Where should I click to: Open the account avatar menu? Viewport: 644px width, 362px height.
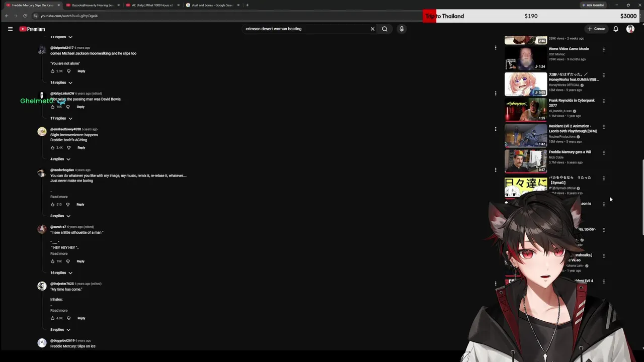[630, 29]
